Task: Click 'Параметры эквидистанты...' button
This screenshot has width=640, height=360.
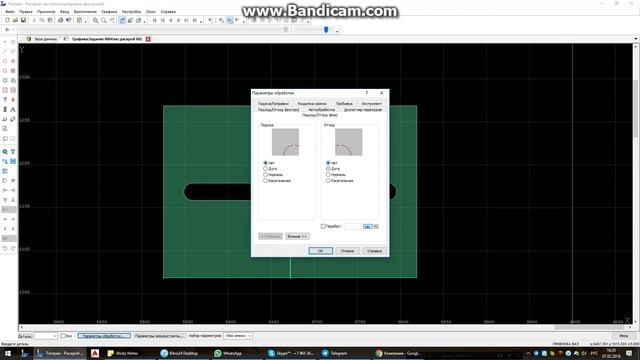Action: click(159, 336)
